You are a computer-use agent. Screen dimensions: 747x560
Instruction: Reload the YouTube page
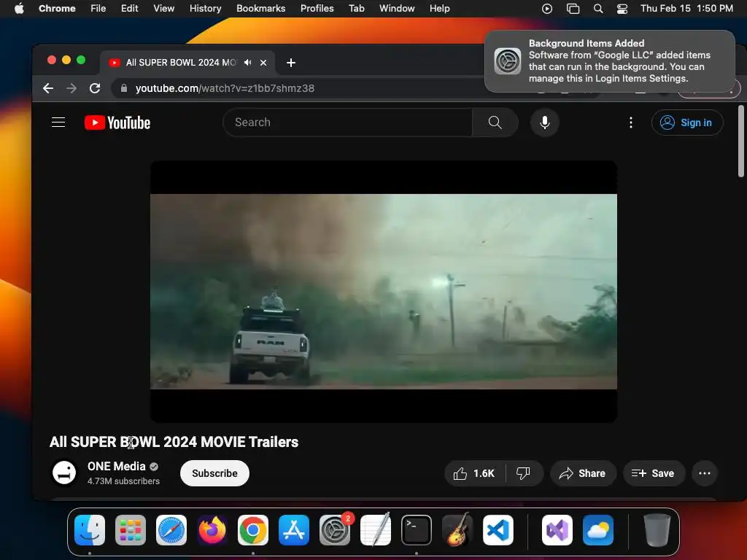pyautogui.click(x=95, y=88)
